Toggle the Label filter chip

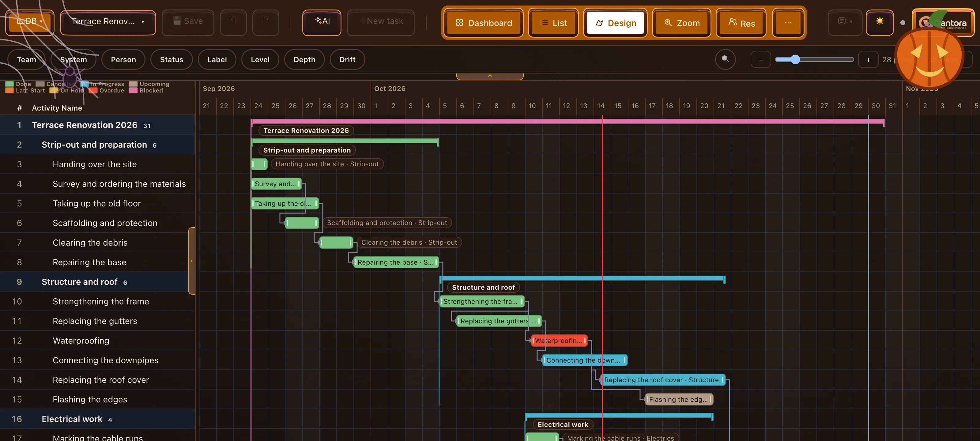coord(217,59)
